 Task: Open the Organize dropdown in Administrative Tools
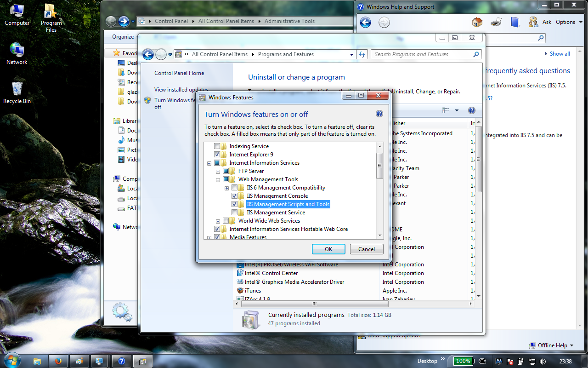[x=125, y=37]
